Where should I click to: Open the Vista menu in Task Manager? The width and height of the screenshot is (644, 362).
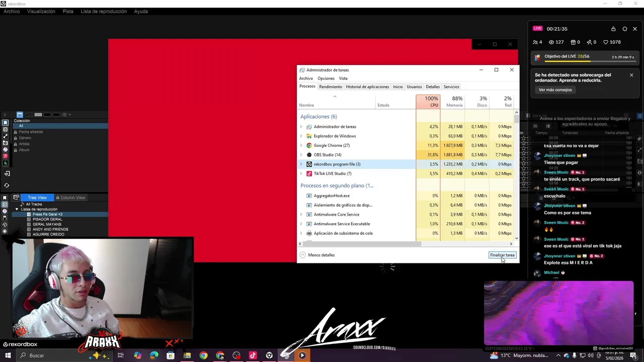pyautogui.click(x=343, y=78)
